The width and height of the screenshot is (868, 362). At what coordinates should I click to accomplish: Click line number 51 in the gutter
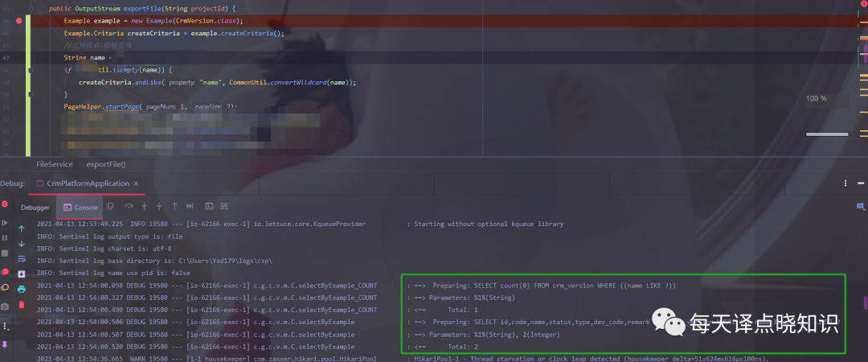pyautogui.click(x=6, y=107)
